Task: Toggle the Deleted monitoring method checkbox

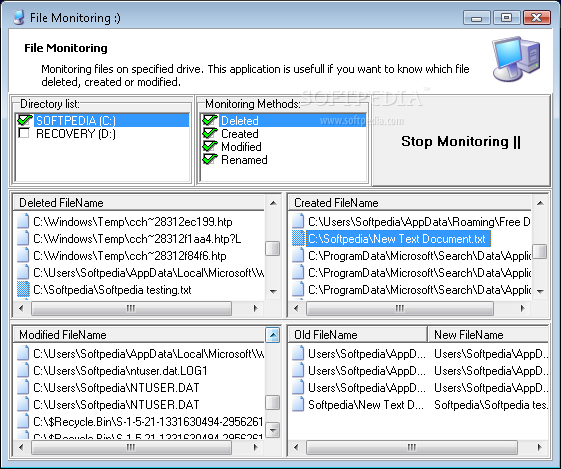Action: [210, 120]
